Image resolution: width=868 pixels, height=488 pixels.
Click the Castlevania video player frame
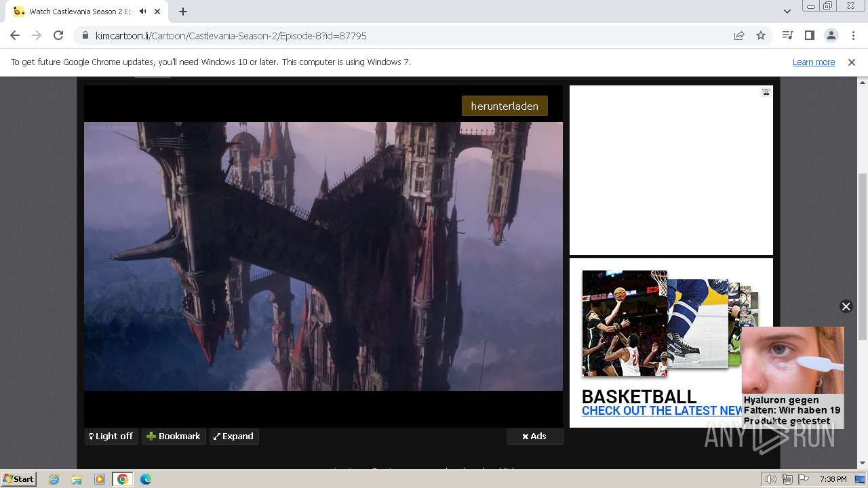(323, 256)
